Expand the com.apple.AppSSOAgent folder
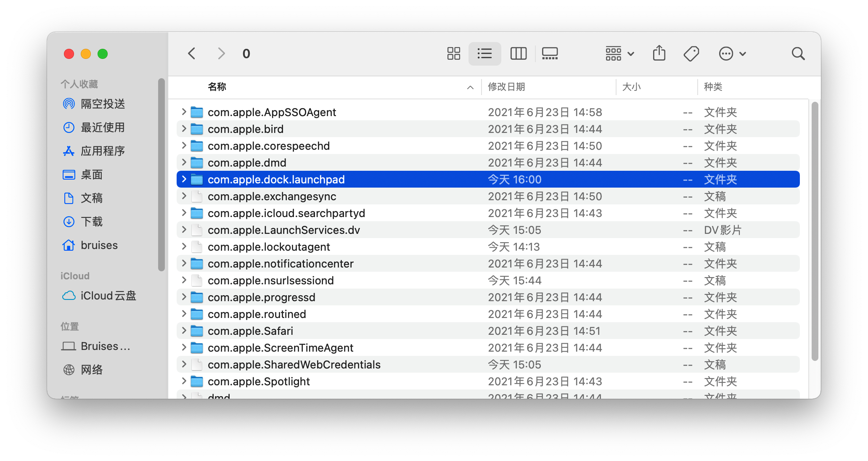The image size is (868, 461). coord(184,112)
